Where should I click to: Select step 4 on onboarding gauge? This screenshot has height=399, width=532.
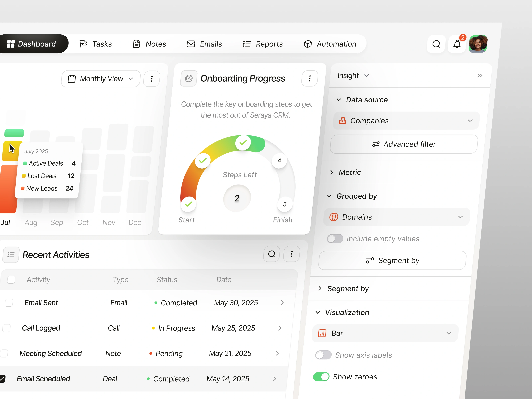pyautogui.click(x=279, y=161)
